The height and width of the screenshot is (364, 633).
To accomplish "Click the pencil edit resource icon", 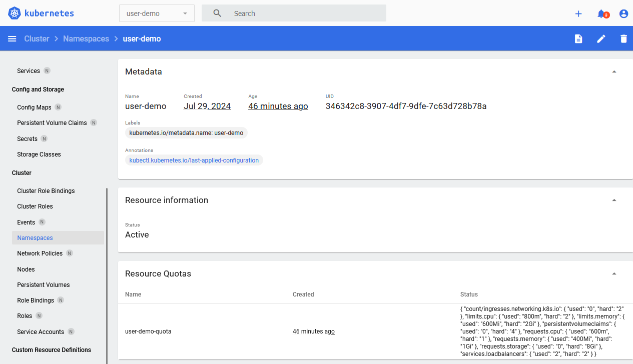I will click(601, 39).
